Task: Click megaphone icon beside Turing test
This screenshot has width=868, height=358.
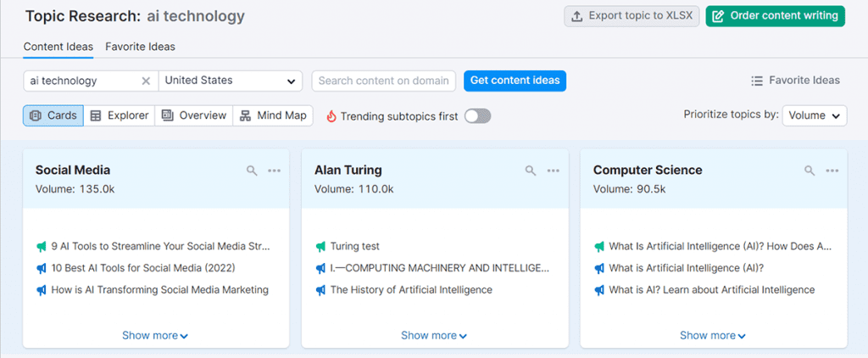Action: click(x=320, y=246)
